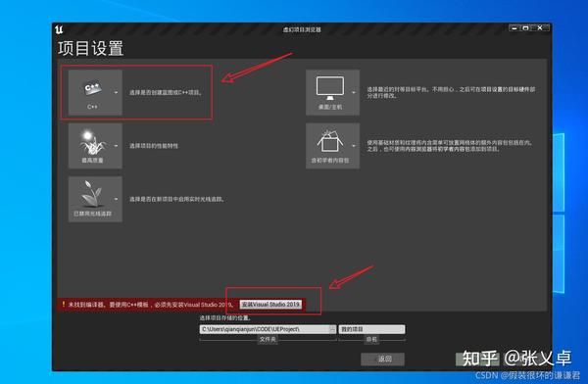Expand the raytracing option dropdown arrow
588x384 pixels.
tap(116, 199)
